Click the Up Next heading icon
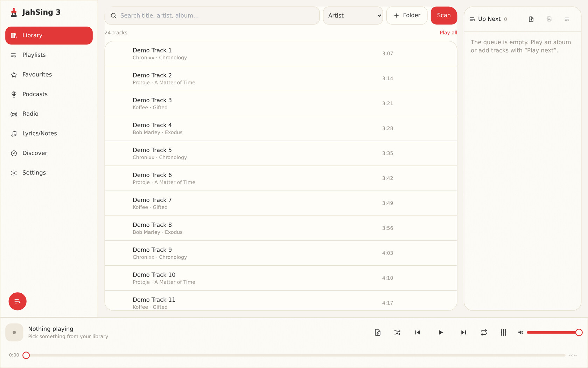 [472, 19]
